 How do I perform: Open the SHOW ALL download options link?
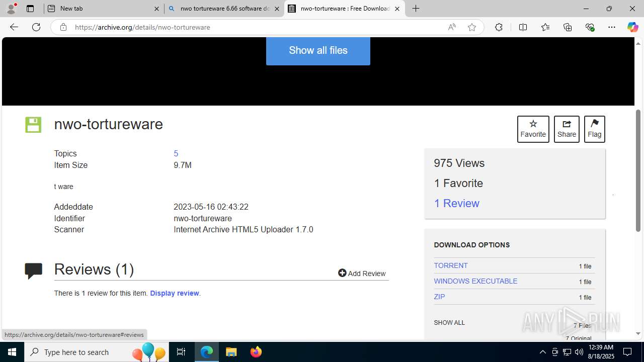coord(449,323)
